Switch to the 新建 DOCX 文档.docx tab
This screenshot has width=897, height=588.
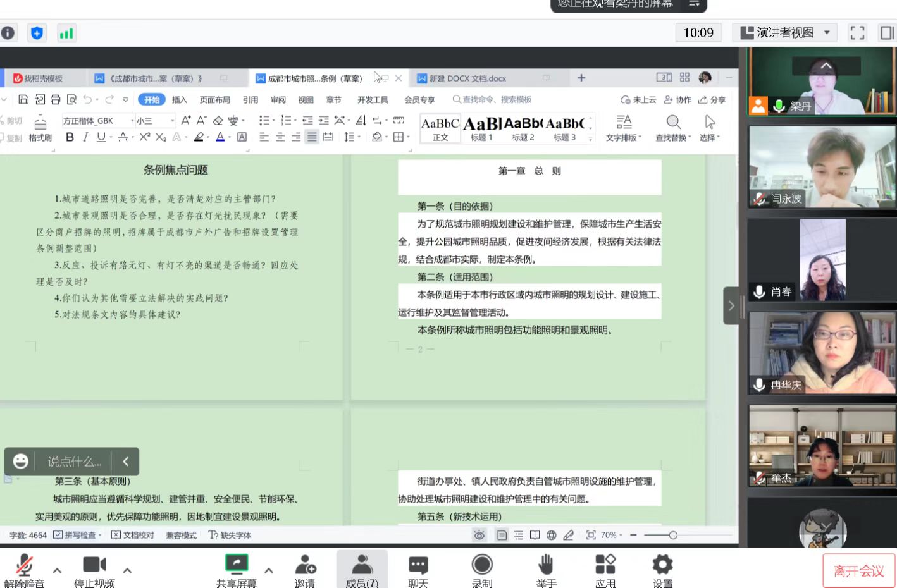point(467,78)
